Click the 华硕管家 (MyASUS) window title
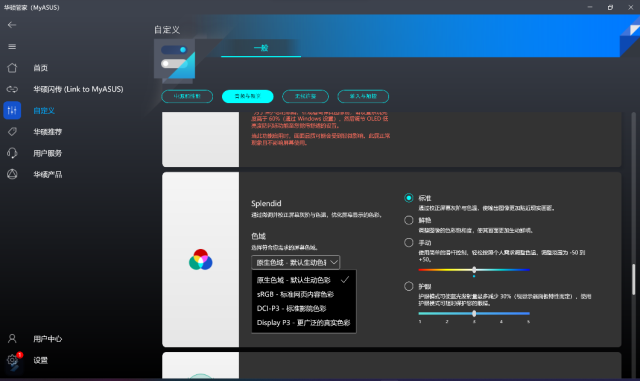The image size is (640, 381). coord(32,7)
